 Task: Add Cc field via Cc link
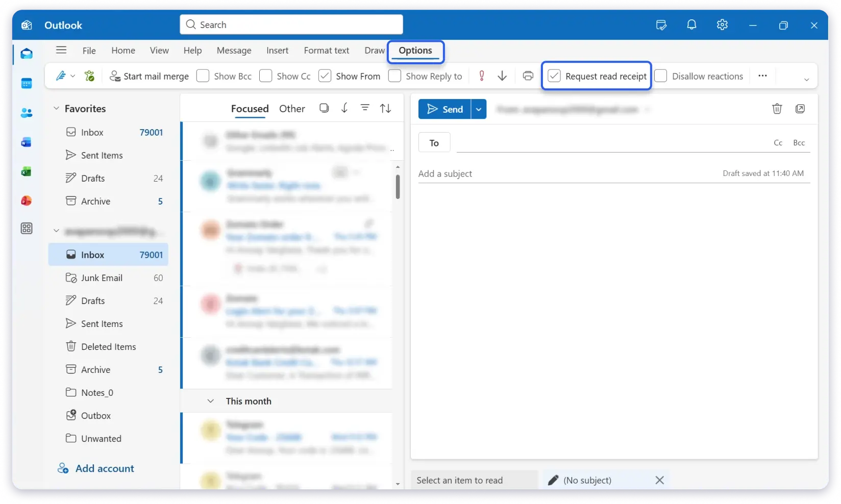click(778, 143)
